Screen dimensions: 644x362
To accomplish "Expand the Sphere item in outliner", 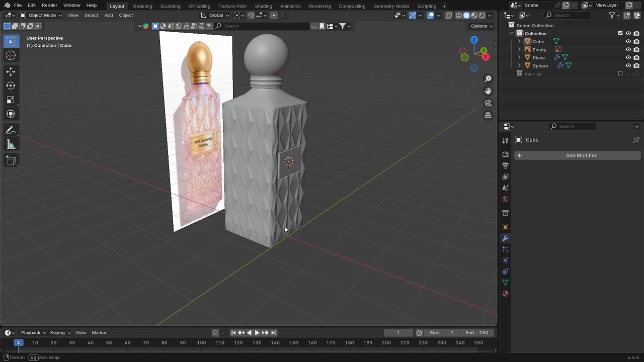I will pos(519,66).
